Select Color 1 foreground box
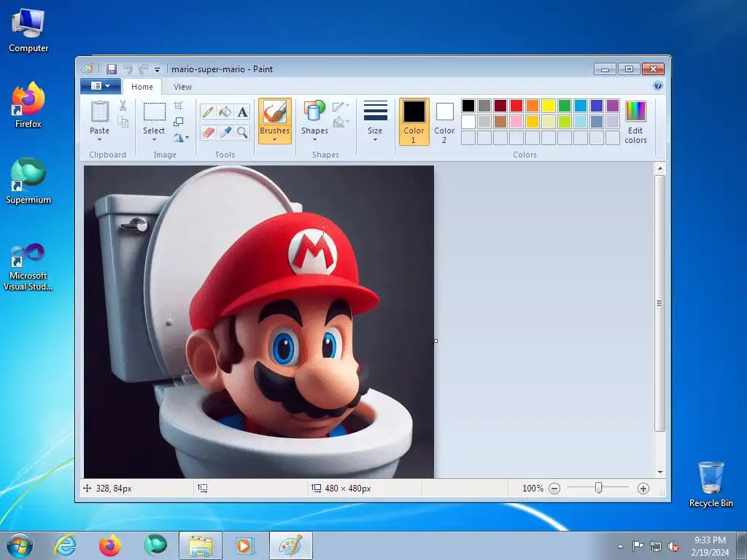747x560 pixels. (414, 122)
